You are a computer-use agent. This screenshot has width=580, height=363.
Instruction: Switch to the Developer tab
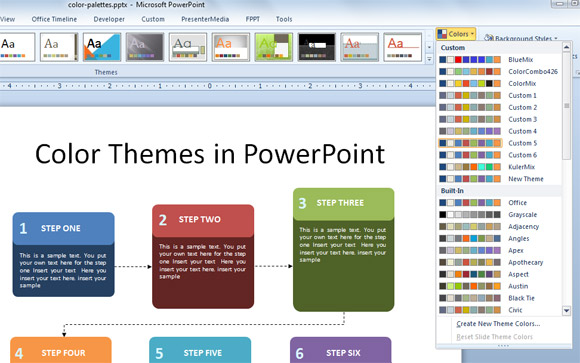pyautogui.click(x=109, y=19)
